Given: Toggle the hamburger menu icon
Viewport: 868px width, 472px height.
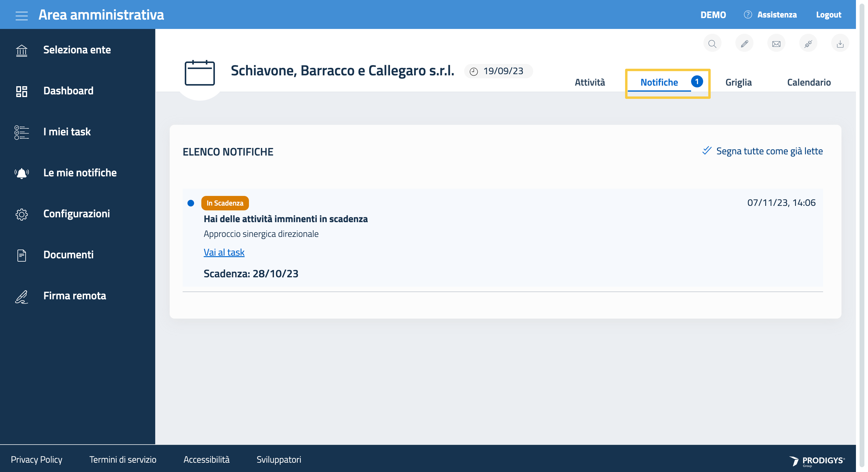Looking at the screenshot, I should pos(22,15).
